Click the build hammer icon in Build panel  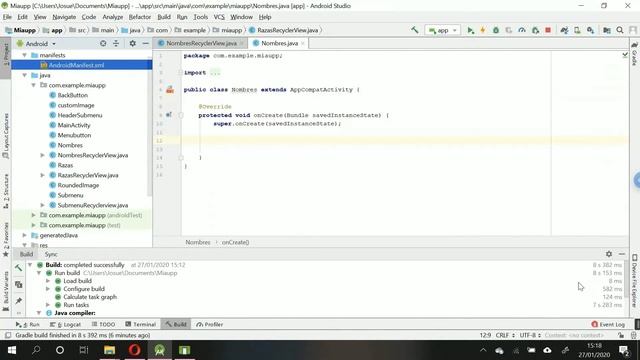18,268
